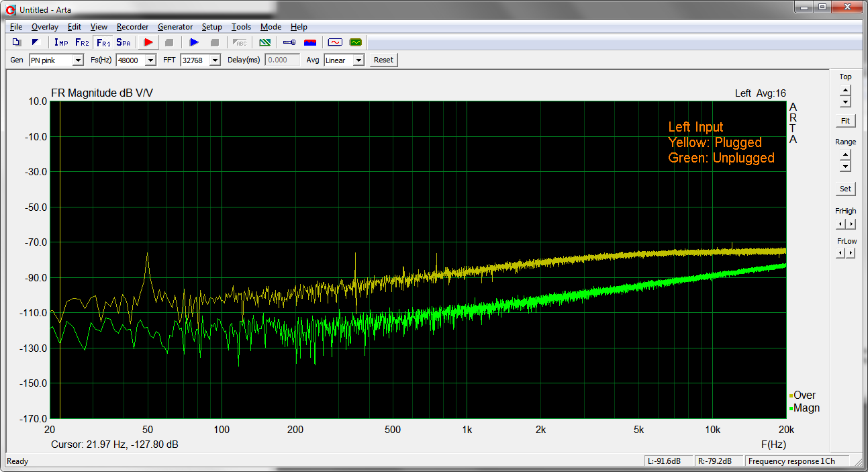The width and height of the screenshot is (868, 472).
Task: Toggle FR1 single channel mode
Action: [x=103, y=42]
